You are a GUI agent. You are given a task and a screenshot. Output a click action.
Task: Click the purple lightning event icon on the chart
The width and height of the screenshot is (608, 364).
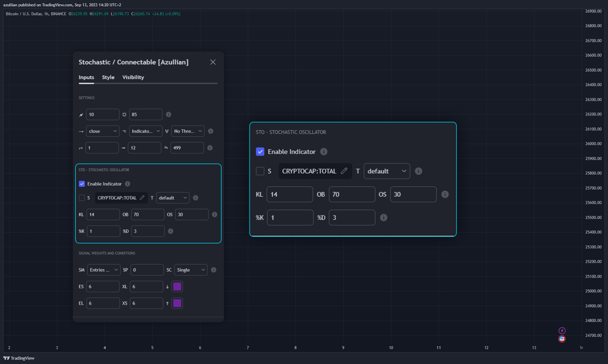(562, 331)
